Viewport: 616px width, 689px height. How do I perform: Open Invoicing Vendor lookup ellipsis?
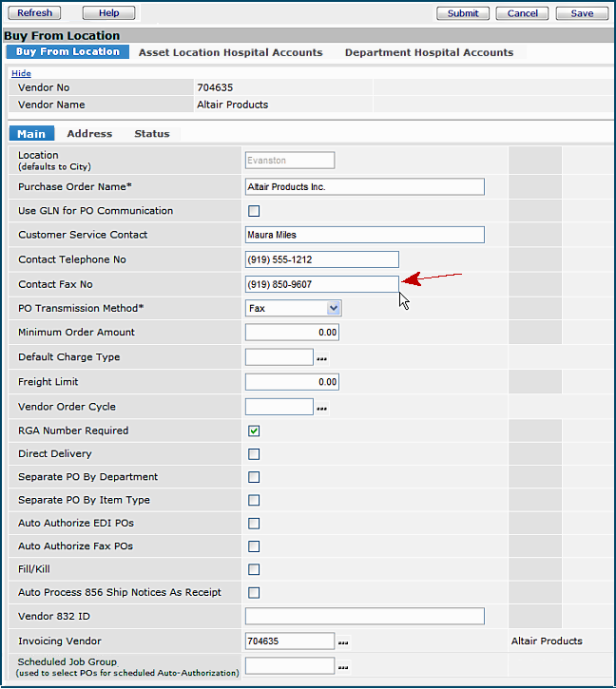pyautogui.click(x=342, y=642)
